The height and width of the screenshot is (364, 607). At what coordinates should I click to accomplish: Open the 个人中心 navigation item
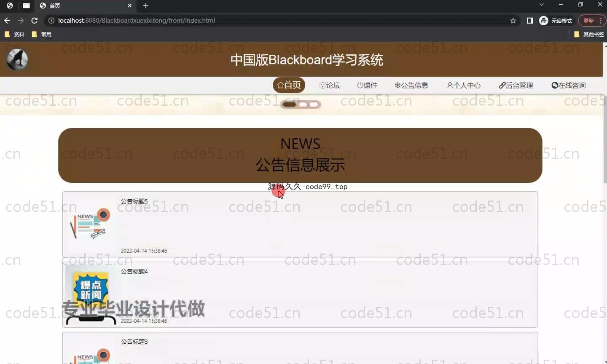coord(464,85)
